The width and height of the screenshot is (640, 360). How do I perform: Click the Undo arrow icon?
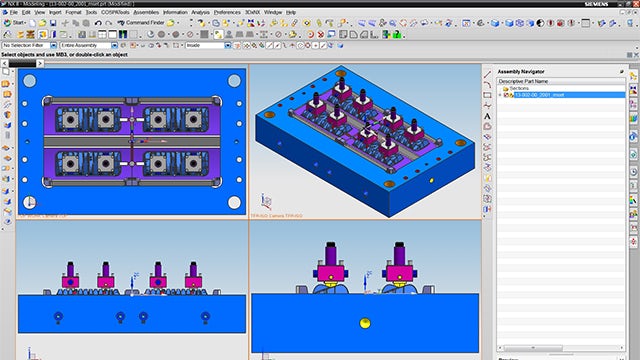(x=98, y=23)
